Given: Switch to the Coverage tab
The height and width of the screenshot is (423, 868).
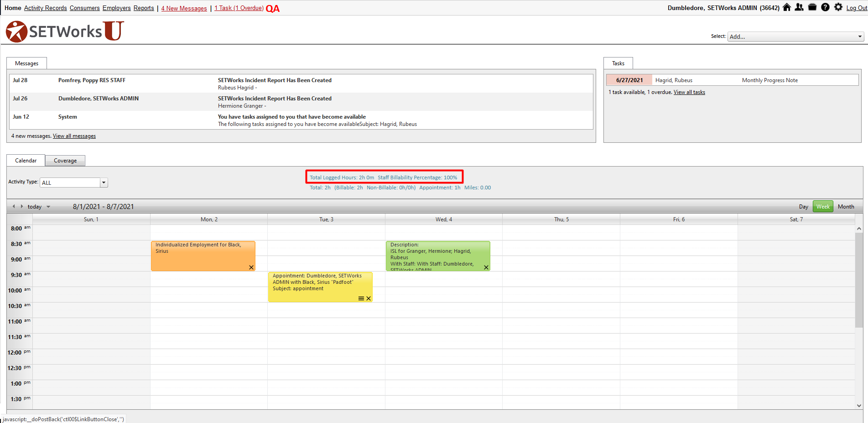Looking at the screenshot, I should coord(65,161).
